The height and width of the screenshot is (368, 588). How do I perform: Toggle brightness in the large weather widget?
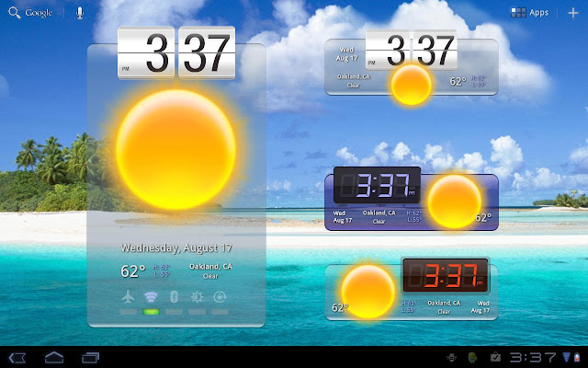197,297
